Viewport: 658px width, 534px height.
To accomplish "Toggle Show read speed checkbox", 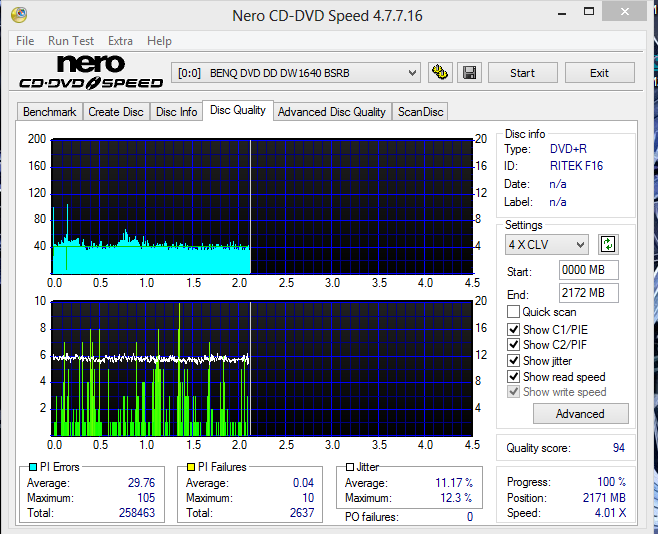I will pyautogui.click(x=513, y=377).
